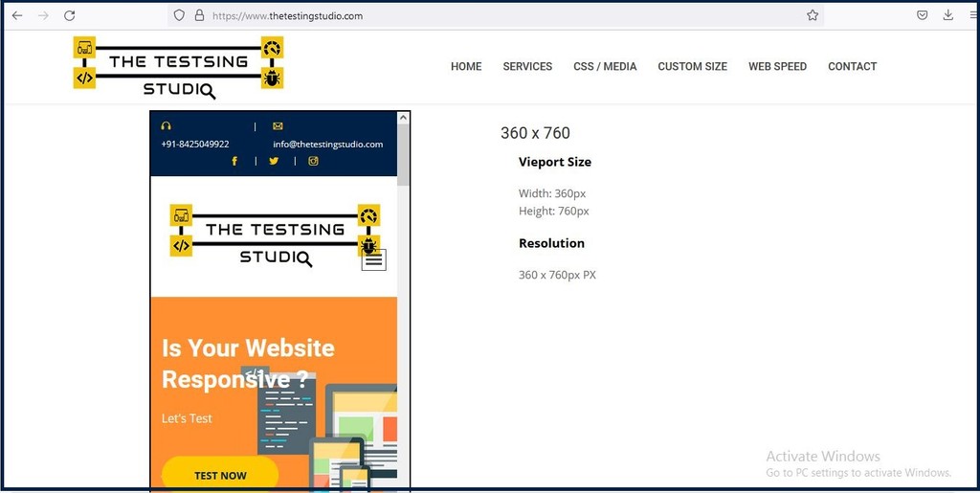Open the Pocket save icon in the toolbar
This screenshot has height=493, width=980.
[x=922, y=15]
